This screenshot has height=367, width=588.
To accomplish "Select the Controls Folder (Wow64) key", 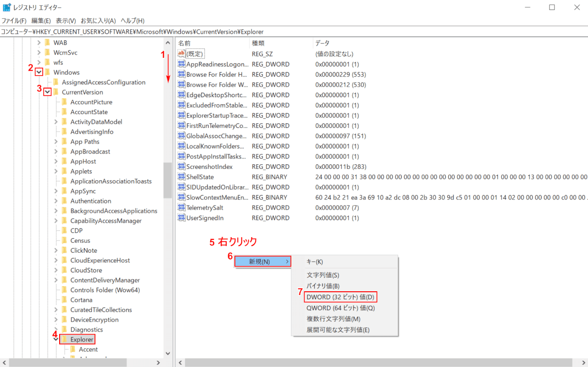I will point(105,290).
